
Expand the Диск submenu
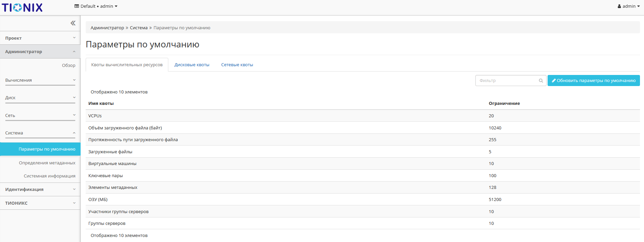click(x=40, y=98)
